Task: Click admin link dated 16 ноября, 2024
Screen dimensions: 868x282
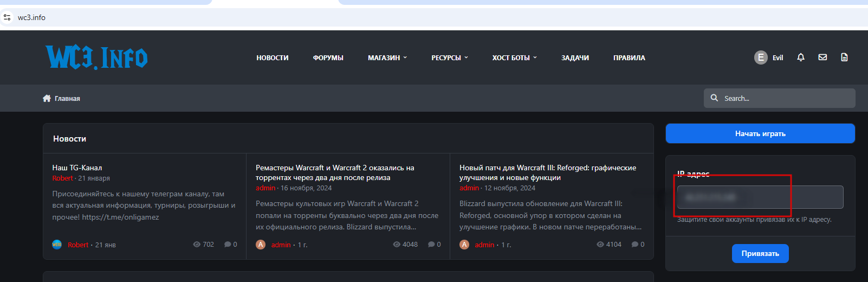Action: pyautogui.click(x=265, y=188)
